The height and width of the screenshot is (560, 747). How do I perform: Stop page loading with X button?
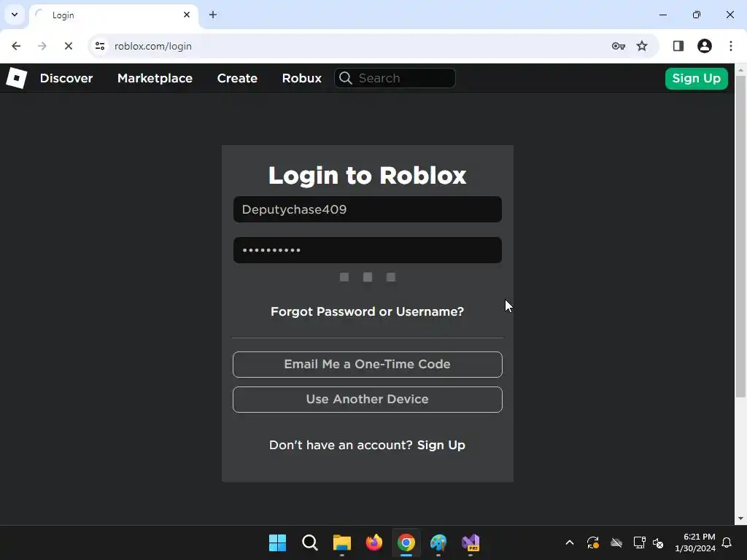[68, 46]
